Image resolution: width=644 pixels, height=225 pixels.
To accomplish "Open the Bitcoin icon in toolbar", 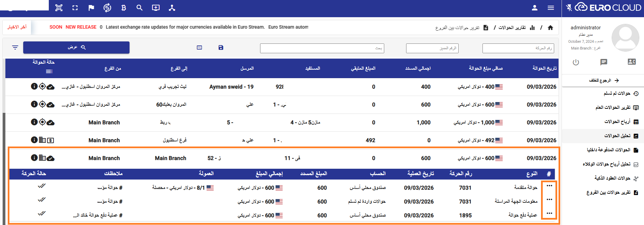I will [x=123, y=8].
